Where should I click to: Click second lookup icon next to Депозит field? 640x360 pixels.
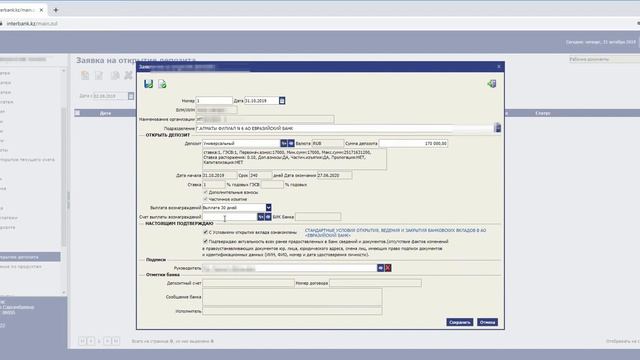tap(291, 143)
